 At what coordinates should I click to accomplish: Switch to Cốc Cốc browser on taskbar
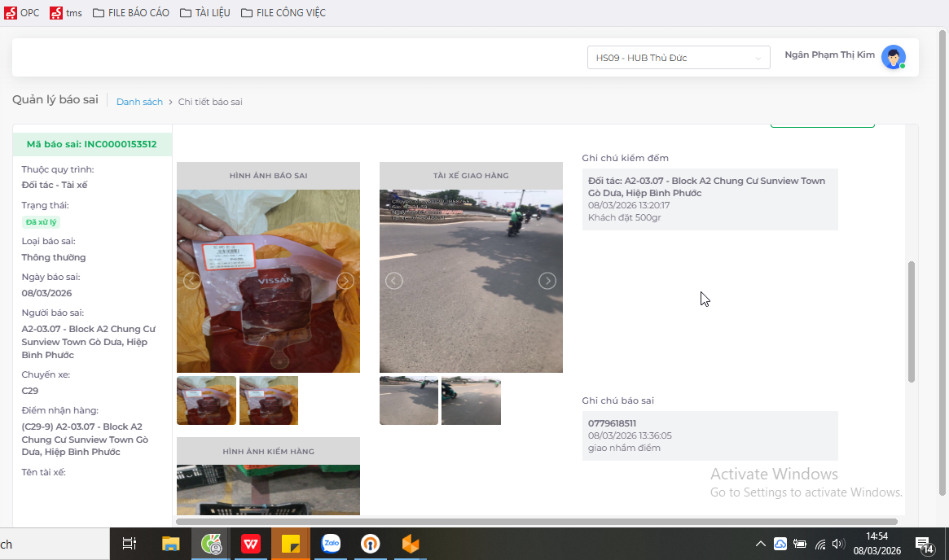[x=211, y=544]
